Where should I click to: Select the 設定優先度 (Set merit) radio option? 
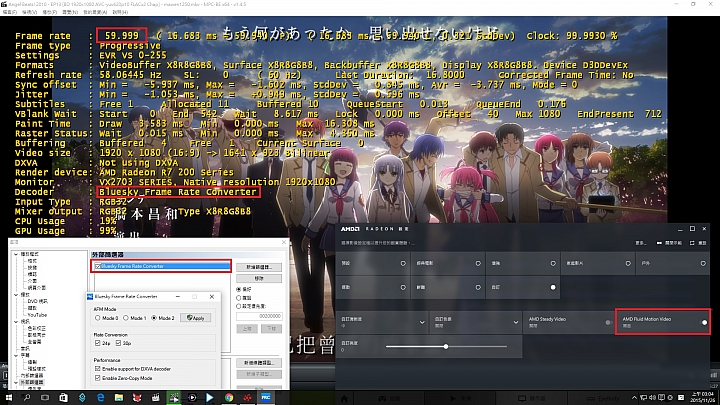point(238,306)
